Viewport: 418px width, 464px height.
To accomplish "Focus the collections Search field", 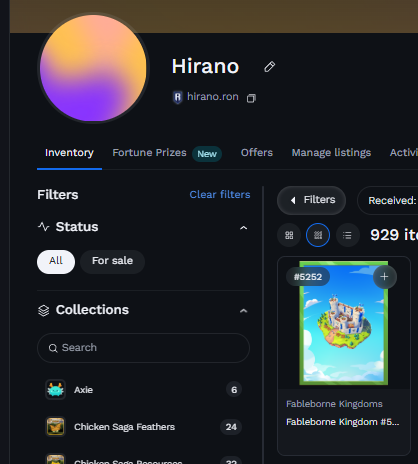I will click(x=143, y=348).
